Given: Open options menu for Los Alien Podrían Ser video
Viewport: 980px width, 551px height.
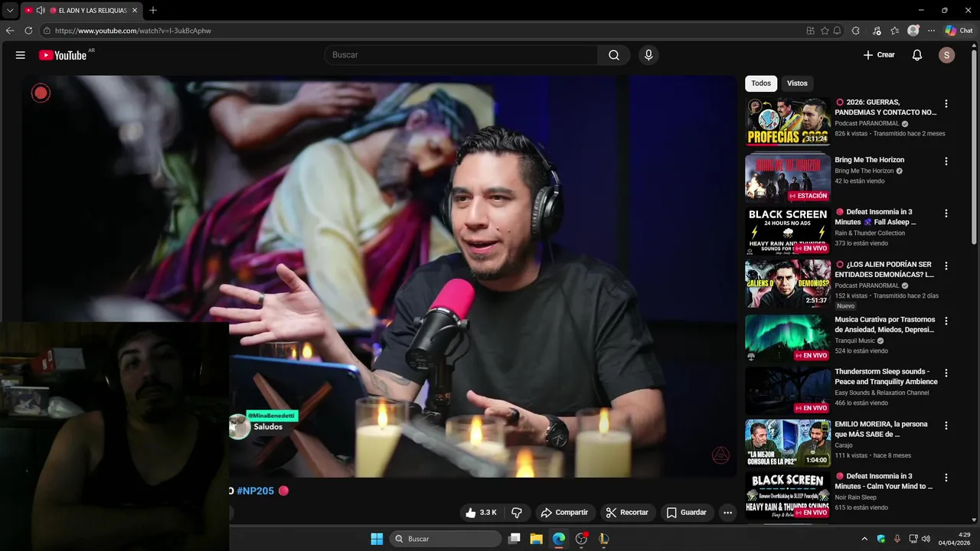Looking at the screenshot, I should click(946, 266).
